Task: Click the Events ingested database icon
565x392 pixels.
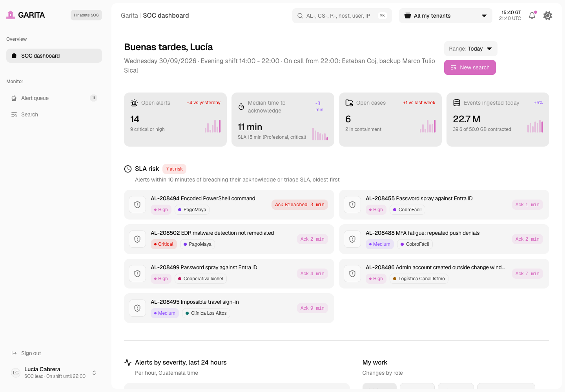Action: pos(457,103)
